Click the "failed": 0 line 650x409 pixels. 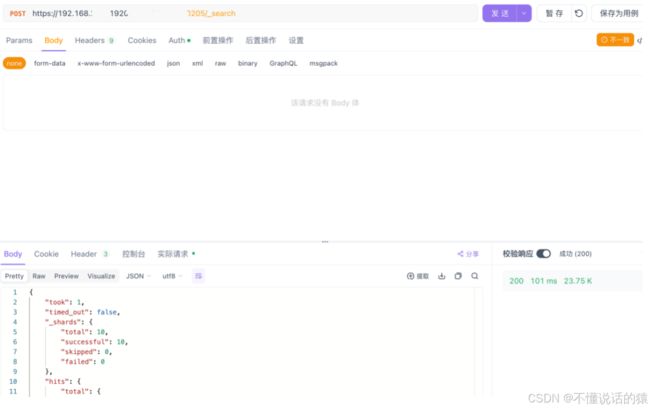(x=82, y=362)
